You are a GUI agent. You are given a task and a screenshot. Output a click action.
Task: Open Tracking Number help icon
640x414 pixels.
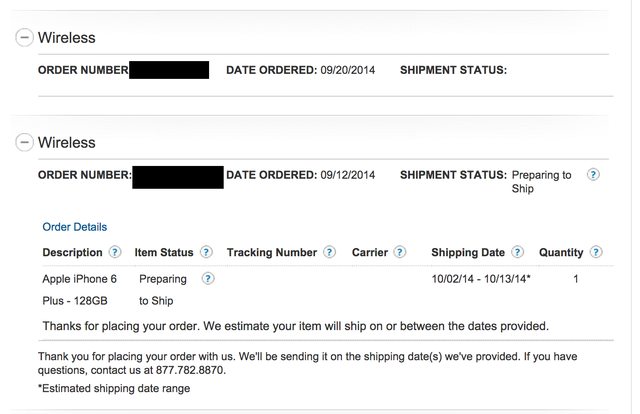pyautogui.click(x=329, y=253)
